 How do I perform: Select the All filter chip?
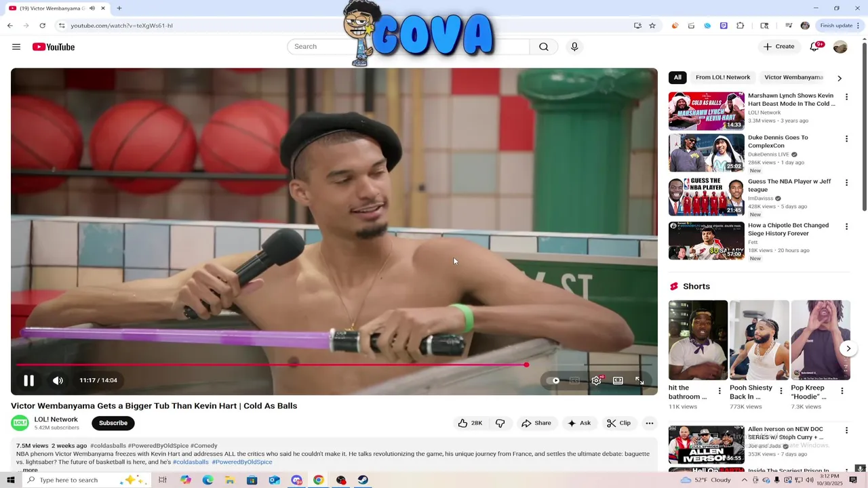click(x=677, y=77)
